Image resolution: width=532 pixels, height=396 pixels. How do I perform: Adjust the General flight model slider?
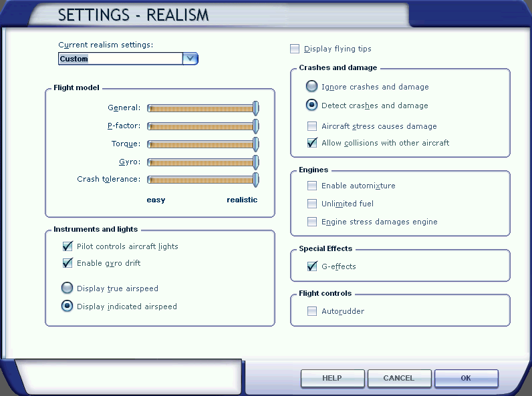click(203, 108)
